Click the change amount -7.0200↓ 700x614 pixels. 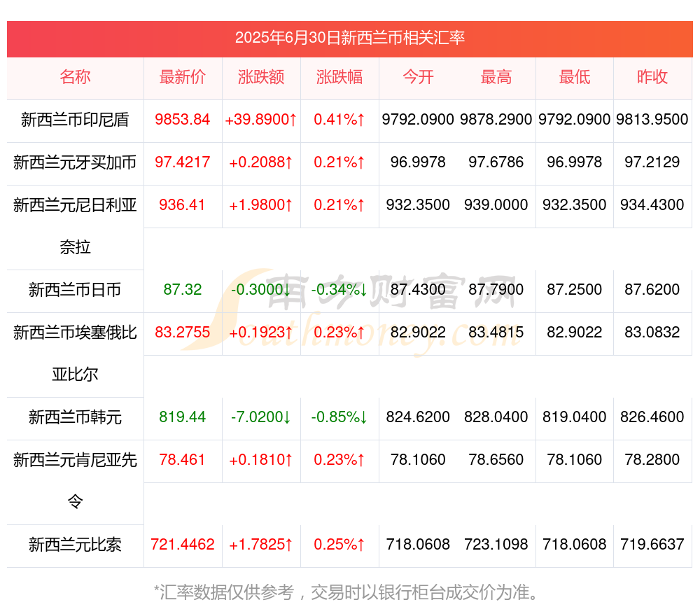261,417
